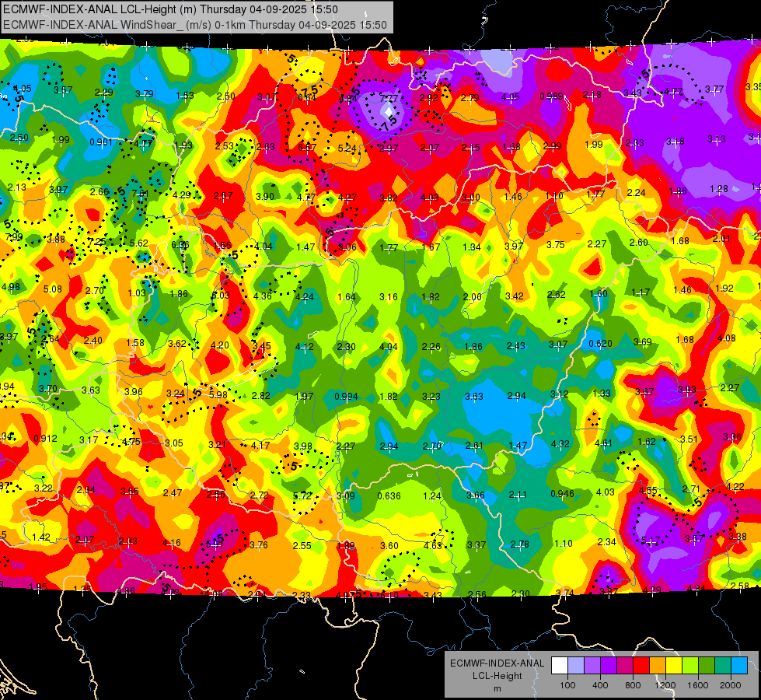The height and width of the screenshot is (700, 761).
Task: Click the legend tick label 100
Action: click(x=567, y=685)
